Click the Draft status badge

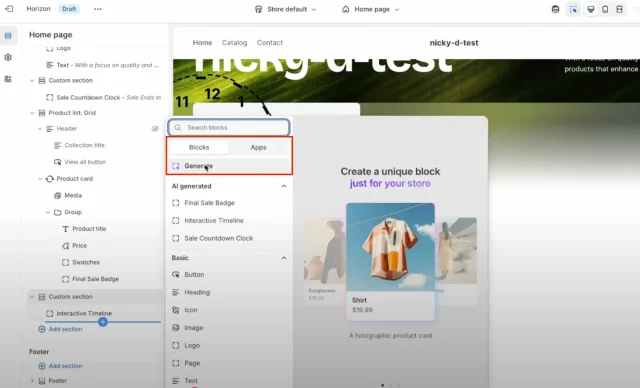point(69,9)
